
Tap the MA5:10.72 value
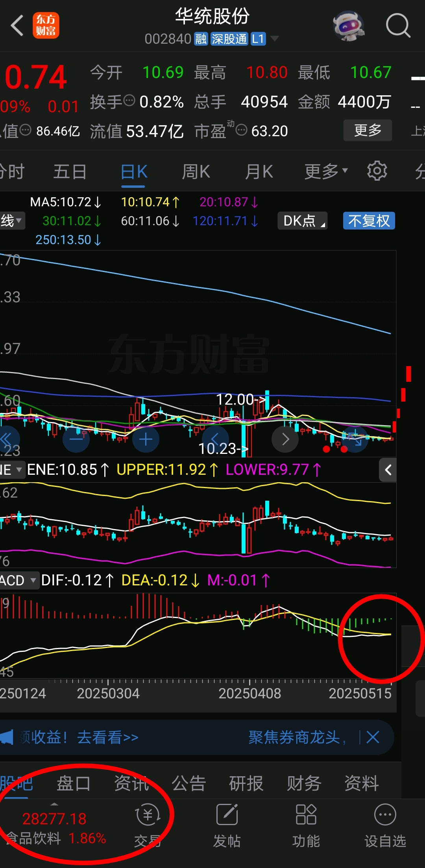pyautogui.click(x=66, y=202)
